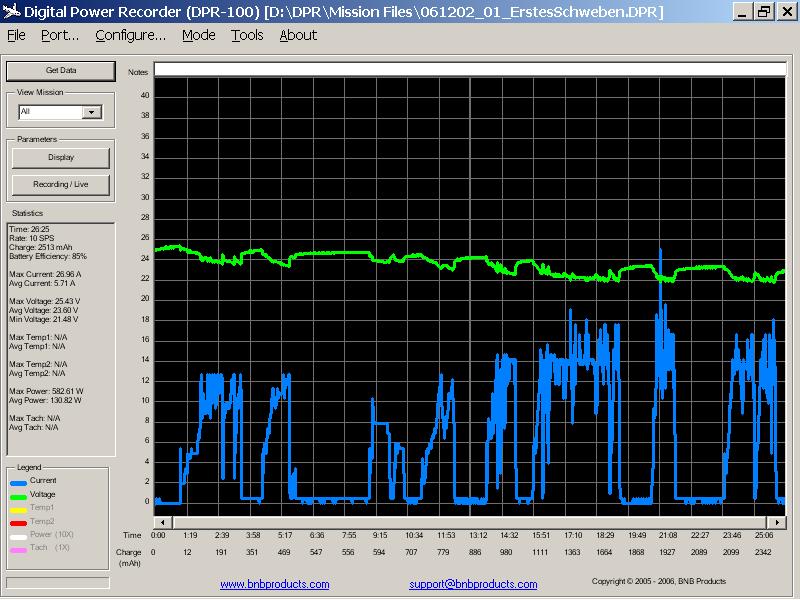Screen dimensions: 800x600
Task: Open the Tools menu
Action: pyautogui.click(x=247, y=35)
